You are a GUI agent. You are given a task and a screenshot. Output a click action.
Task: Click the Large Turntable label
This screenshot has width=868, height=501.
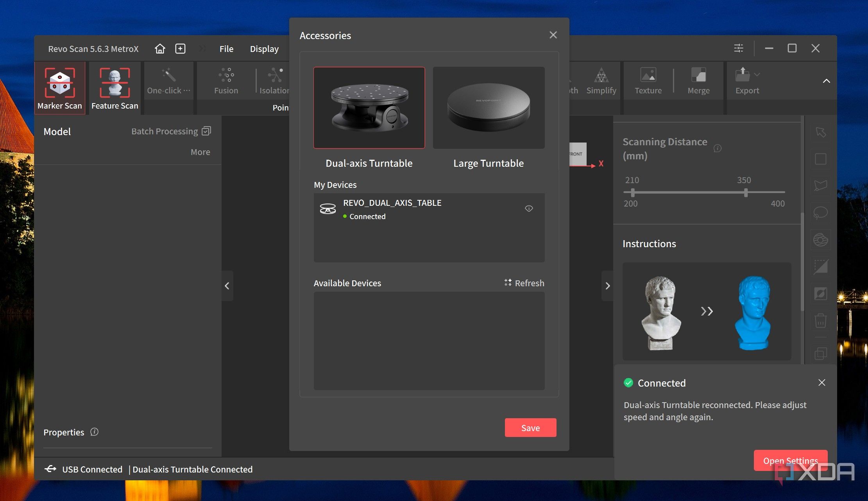[488, 163]
